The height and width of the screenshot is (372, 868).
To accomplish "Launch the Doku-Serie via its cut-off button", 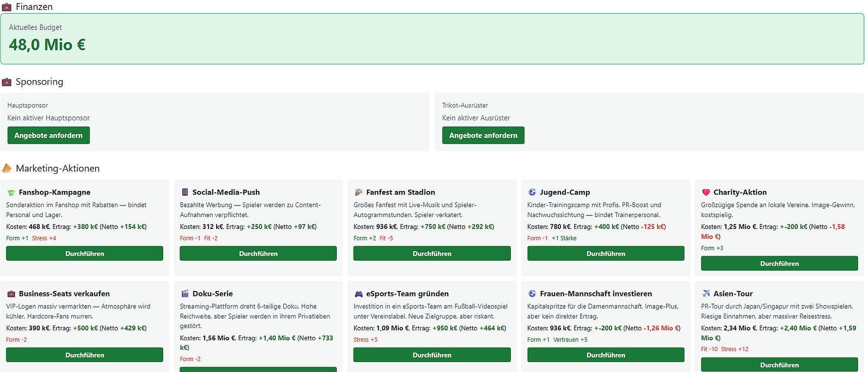I will 258,370.
